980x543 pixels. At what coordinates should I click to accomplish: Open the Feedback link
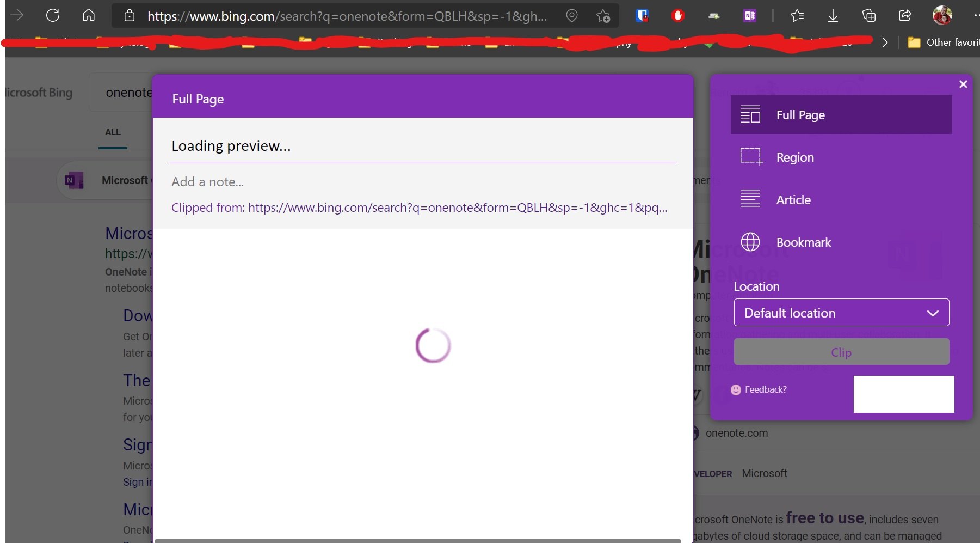pos(766,389)
